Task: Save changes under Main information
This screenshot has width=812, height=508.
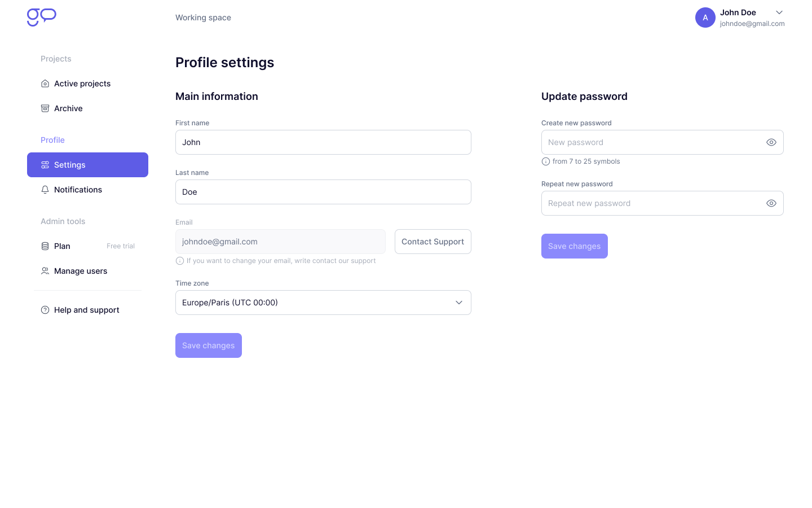Action: [x=209, y=345]
